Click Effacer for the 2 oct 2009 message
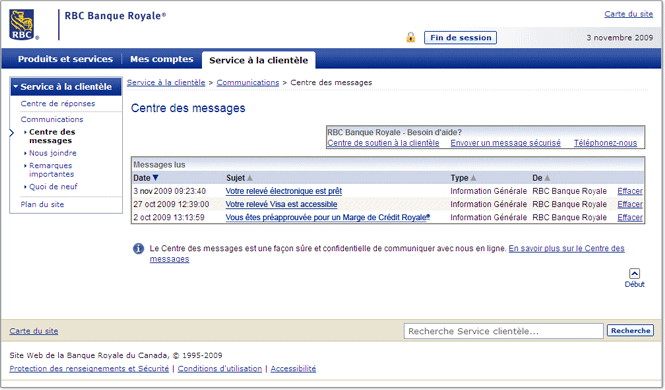The width and height of the screenshot is (665, 390). [630, 217]
